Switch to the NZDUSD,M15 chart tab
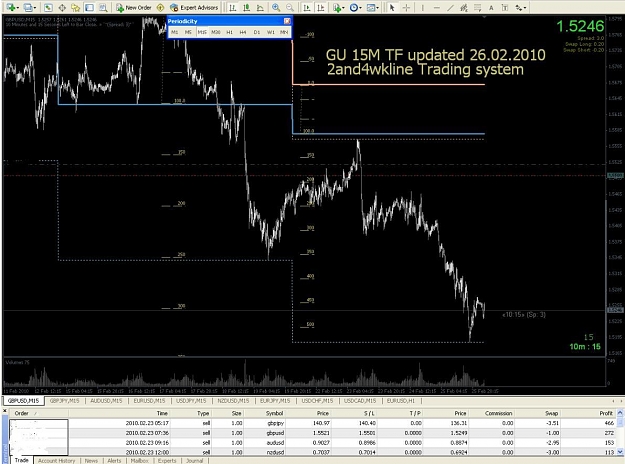This screenshot has width=625, height=464. [x=233, y=401]
